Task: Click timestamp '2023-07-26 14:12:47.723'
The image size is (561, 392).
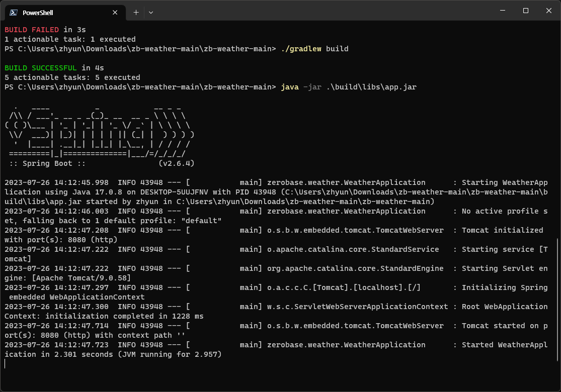Action: (56, 345)
